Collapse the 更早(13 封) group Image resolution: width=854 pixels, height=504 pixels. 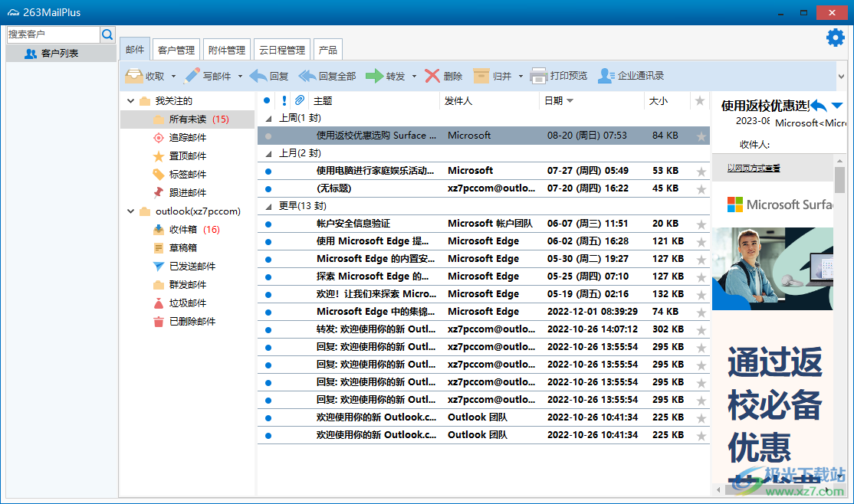268,206
